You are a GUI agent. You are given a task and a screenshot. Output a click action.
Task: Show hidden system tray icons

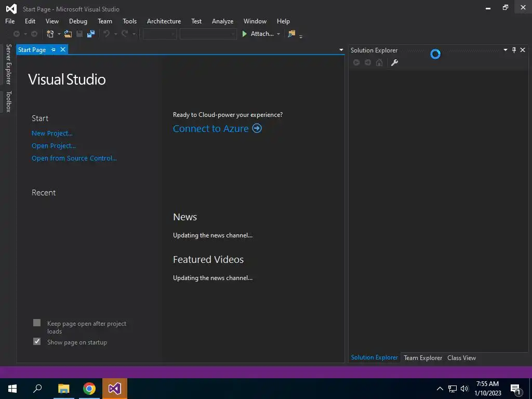[440, 389]
